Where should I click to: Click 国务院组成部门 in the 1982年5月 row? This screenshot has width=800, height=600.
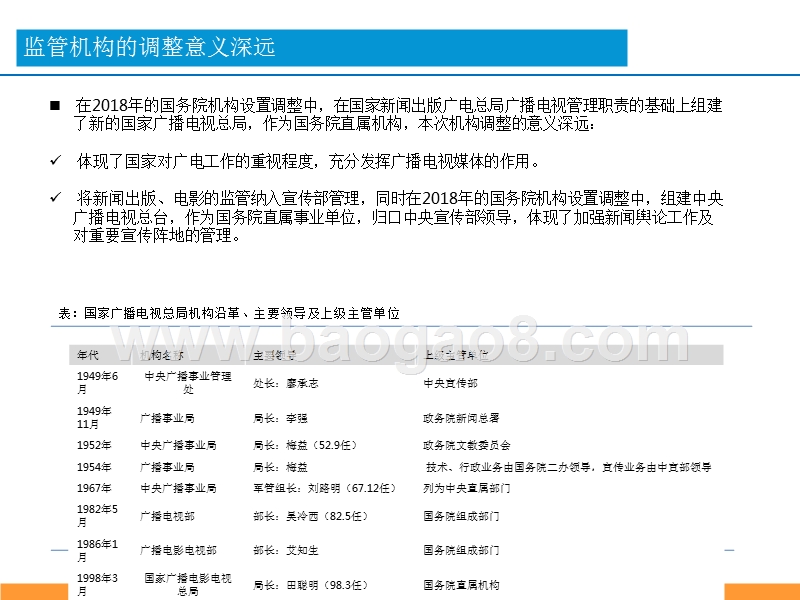(461, 516)
